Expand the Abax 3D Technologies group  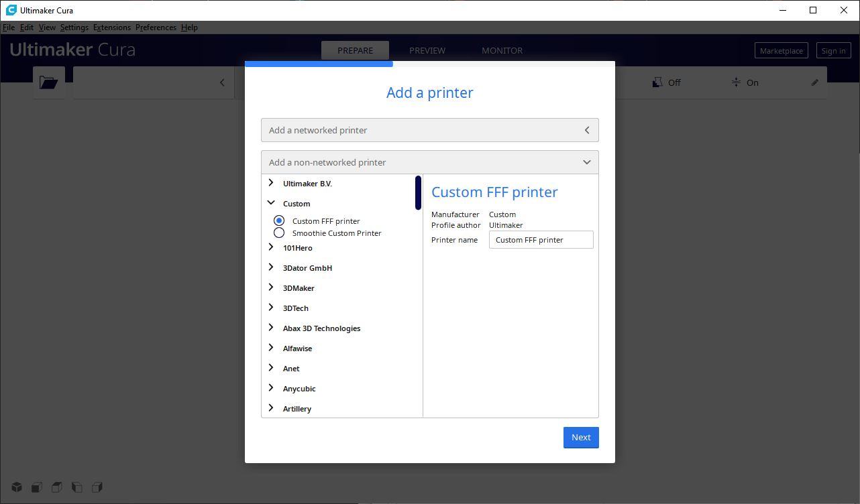(271, 328)
